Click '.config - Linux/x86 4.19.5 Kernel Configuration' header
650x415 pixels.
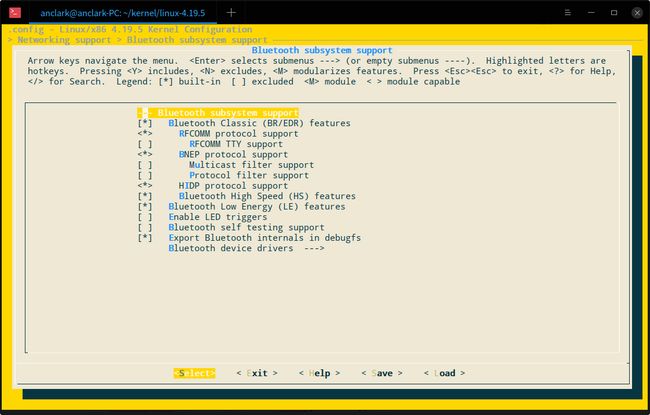(x=130, y=29)
